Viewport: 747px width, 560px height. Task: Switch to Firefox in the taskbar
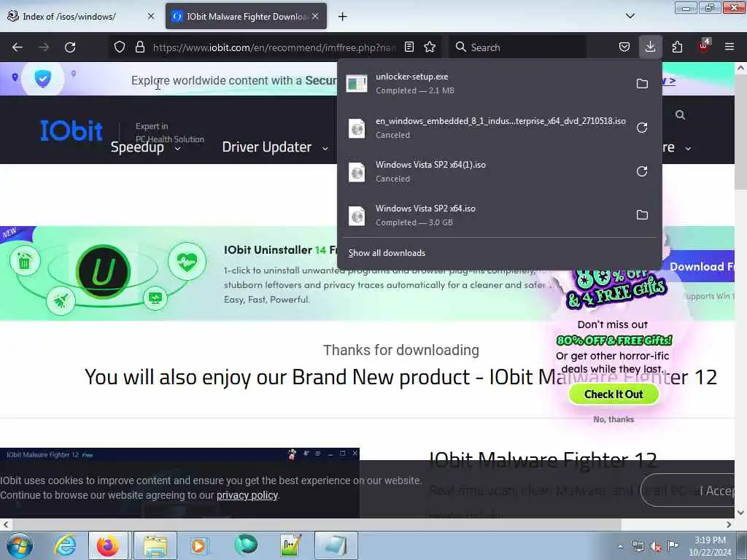tap(108, 545)
